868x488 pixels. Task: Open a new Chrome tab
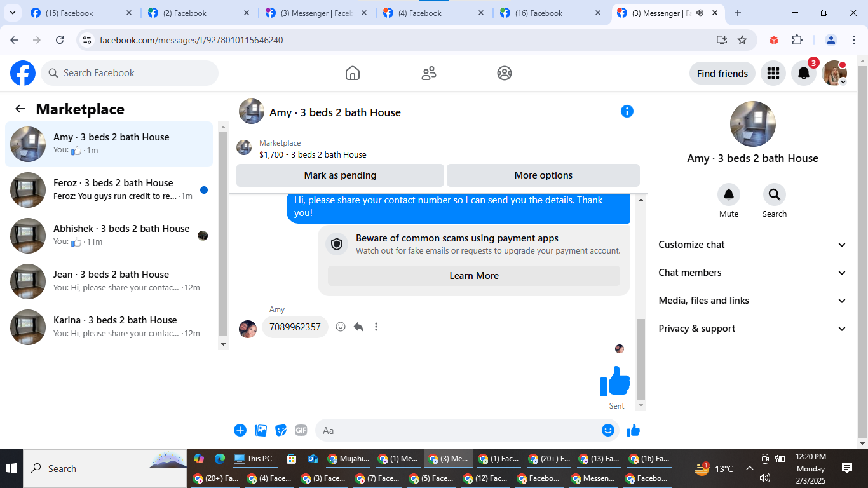point(737,13)
